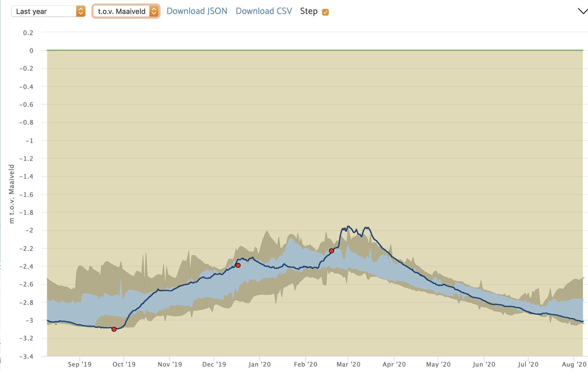Viewport: 588px width, 371px height.
Task: Click the Sep '19 x-axis label
Action: [x=80, y=364]
